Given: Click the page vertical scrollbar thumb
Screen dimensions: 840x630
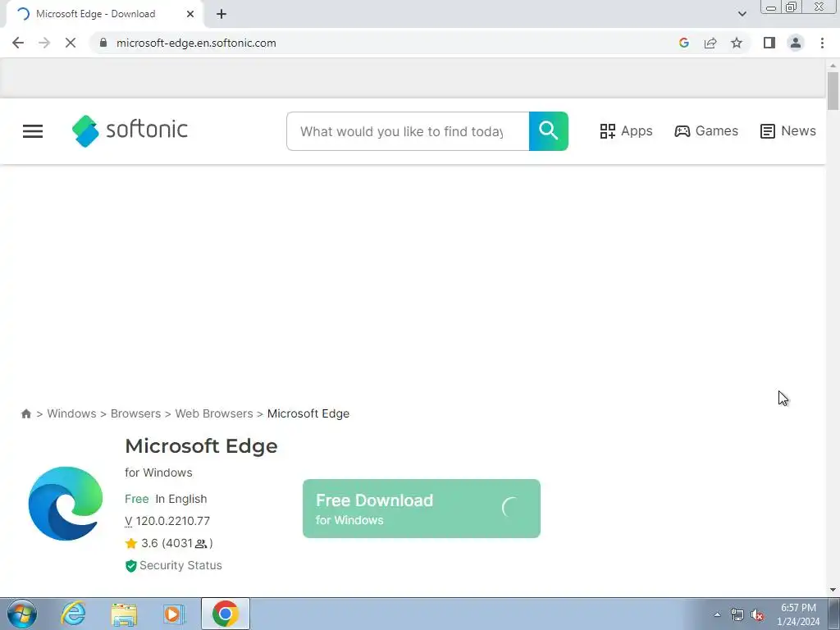Looking at the screenshot, I should [833, 91].
